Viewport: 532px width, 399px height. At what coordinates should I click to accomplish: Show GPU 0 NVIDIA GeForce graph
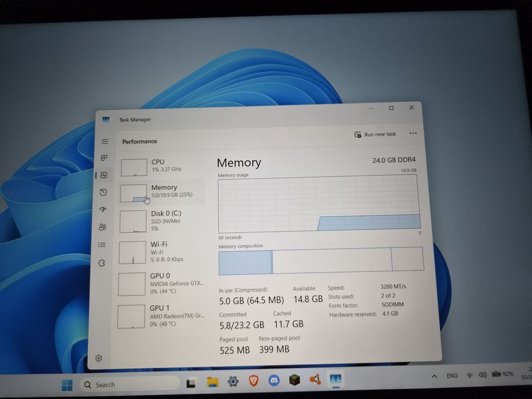click(161, 284)
